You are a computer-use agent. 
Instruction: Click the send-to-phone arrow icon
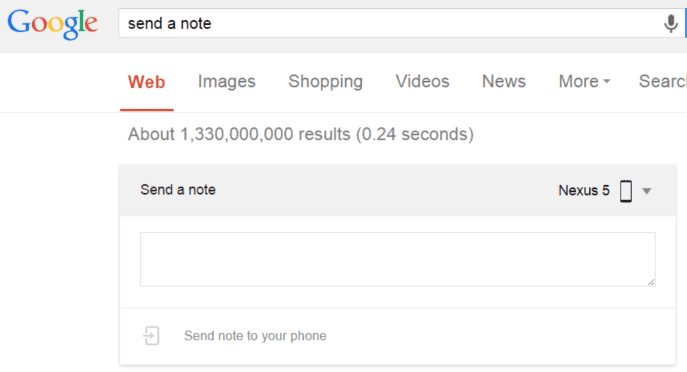151,336
